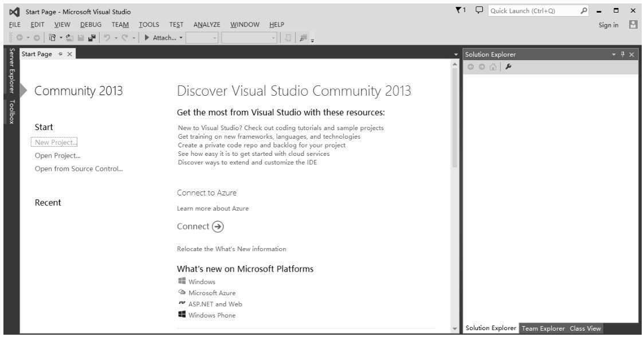Expand the Navigate Backward history dropdown
This screenshot has width=644, height=337.
[28, 38]
